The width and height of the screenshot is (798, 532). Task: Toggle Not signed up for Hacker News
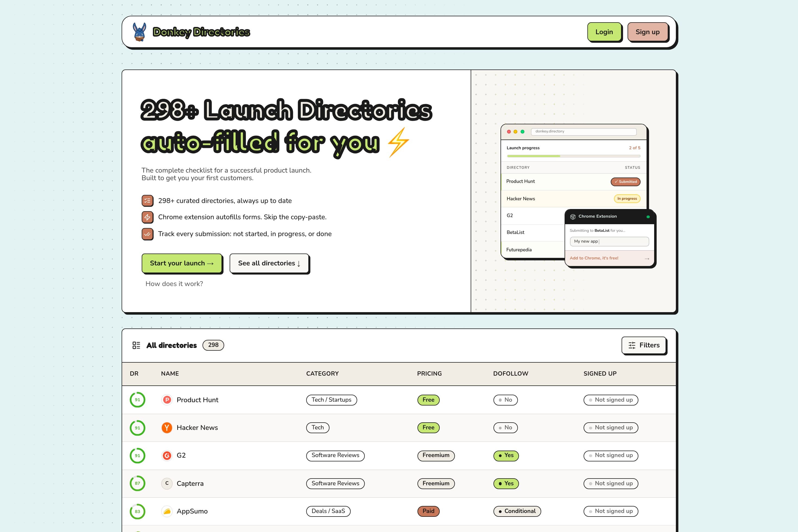coord(611,428)
